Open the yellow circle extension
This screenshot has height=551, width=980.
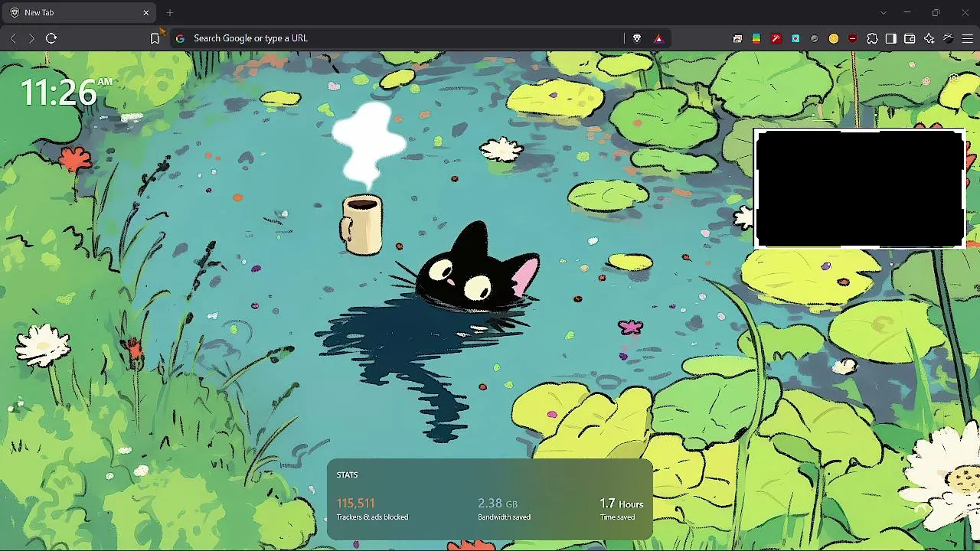click(x=834, y=38)
